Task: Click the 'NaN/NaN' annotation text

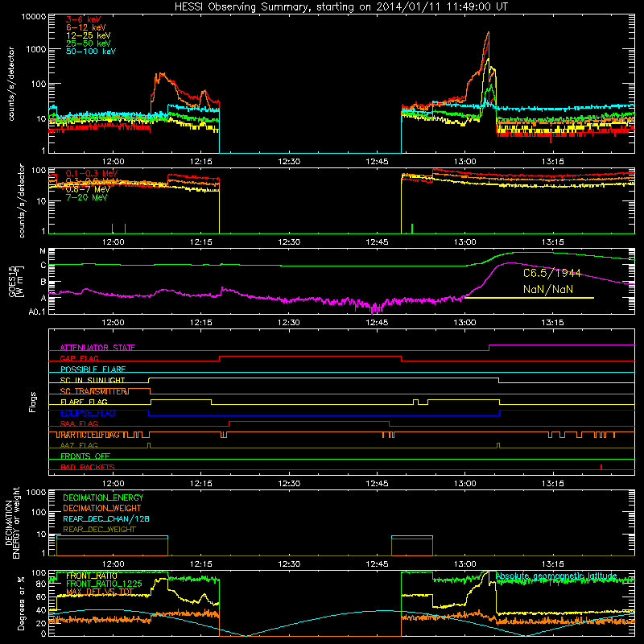Action: [548, 289]
